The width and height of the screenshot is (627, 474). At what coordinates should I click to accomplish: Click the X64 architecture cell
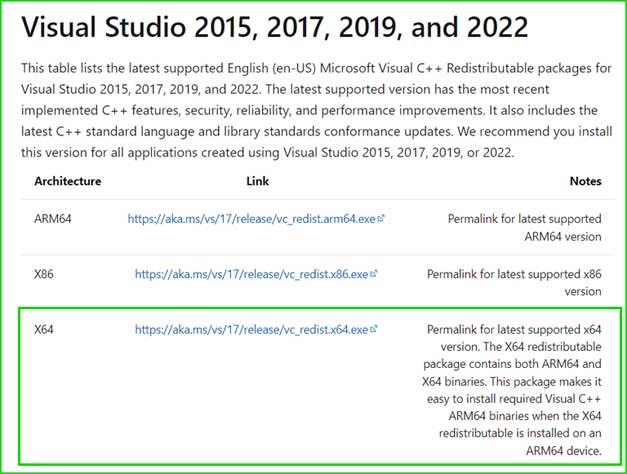click(44, 329)
